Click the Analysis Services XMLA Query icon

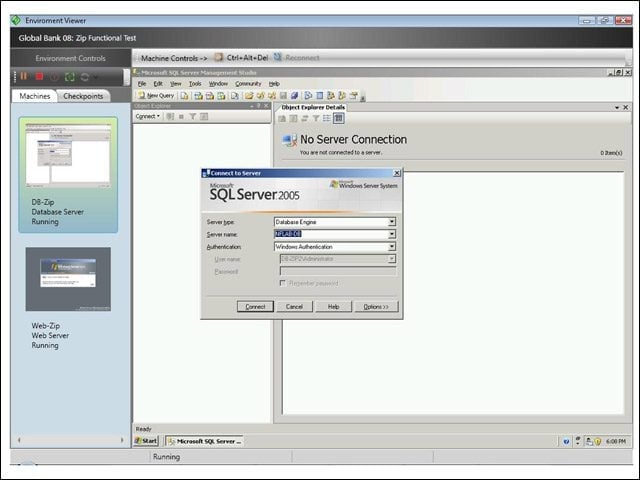click(x=221, y=96)
